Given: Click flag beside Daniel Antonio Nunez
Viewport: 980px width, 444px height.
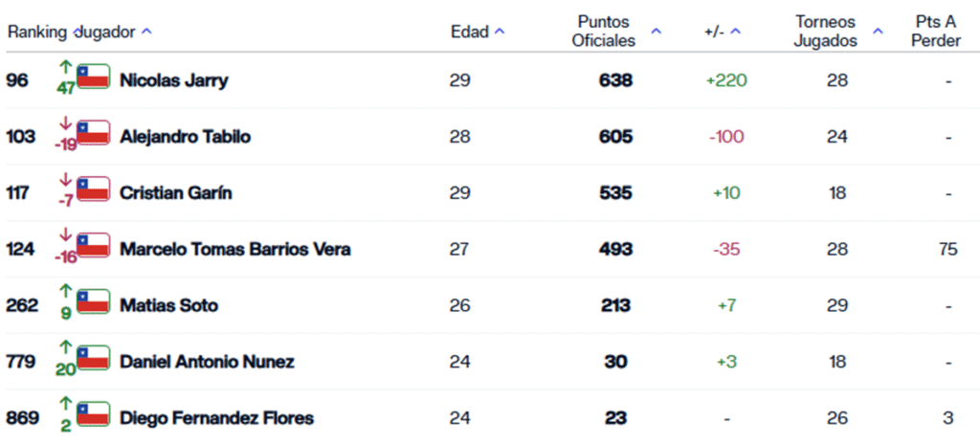Looking at the screenshot, I should point(94,358).
